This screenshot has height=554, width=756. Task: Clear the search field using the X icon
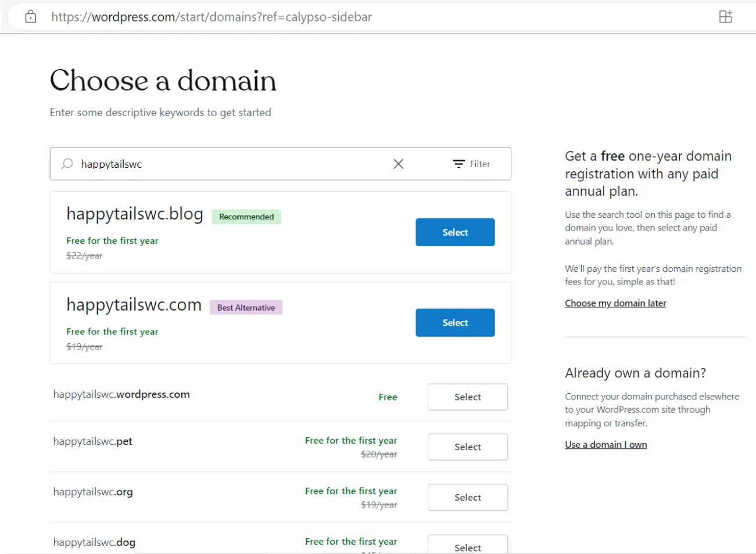(x=398, y=164)
